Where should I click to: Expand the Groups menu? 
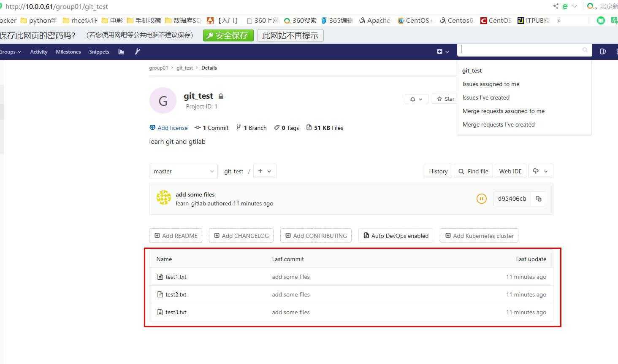coord(11,51)
